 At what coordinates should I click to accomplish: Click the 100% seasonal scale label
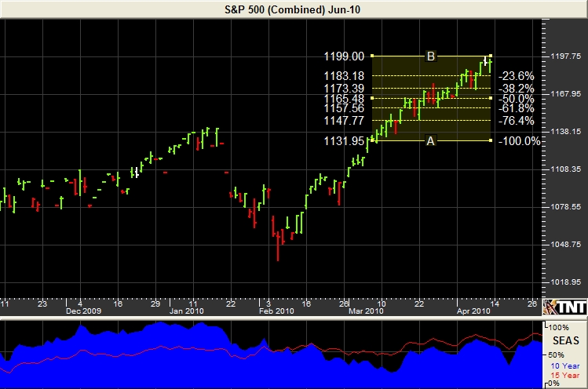click(x=558, y=328)
